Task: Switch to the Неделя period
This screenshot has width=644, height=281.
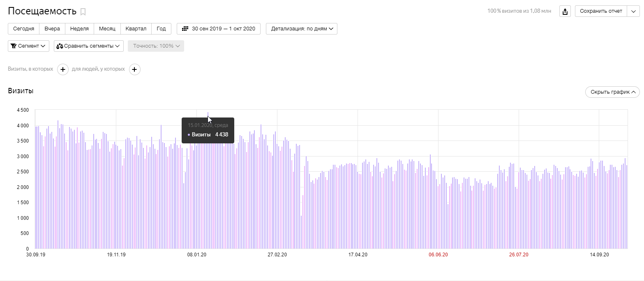Action: click(79, 29)
